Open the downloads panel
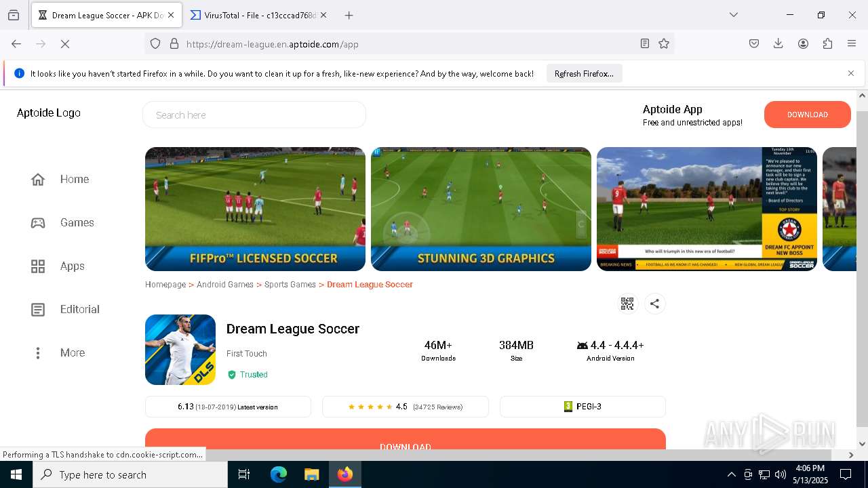 coord(778,43)
